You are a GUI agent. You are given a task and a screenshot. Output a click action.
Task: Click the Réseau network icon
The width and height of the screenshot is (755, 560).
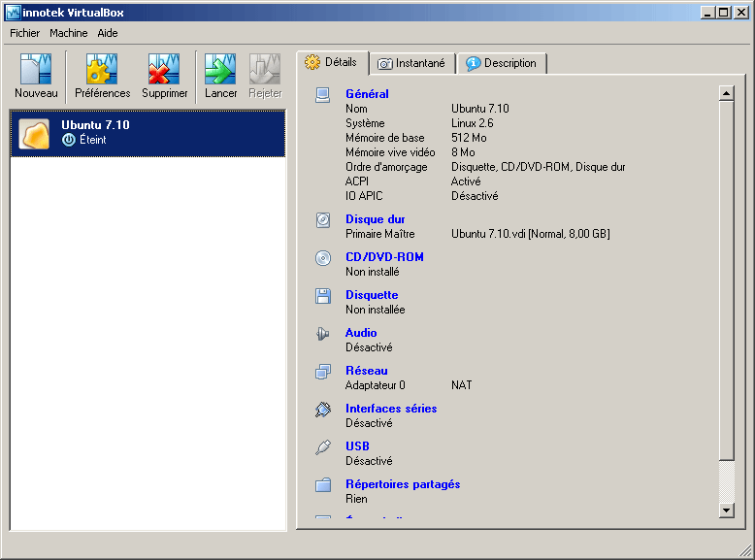click(x=323, y=372)
